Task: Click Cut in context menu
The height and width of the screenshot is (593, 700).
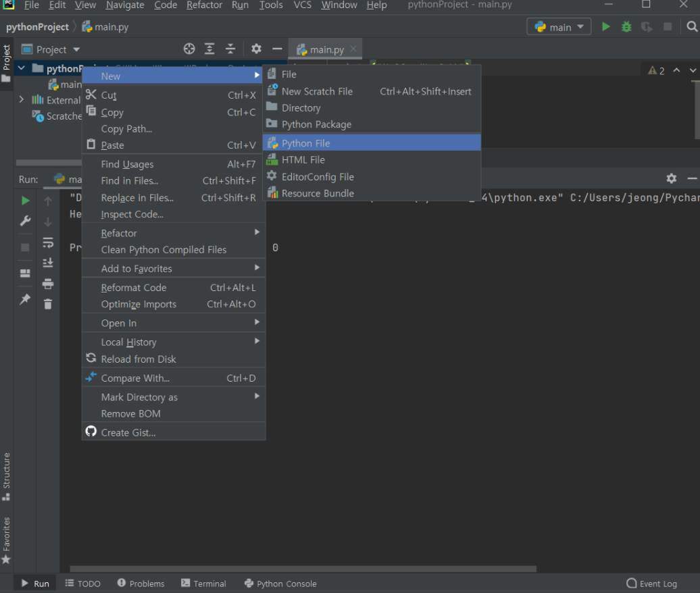Action: pos(174,95)
